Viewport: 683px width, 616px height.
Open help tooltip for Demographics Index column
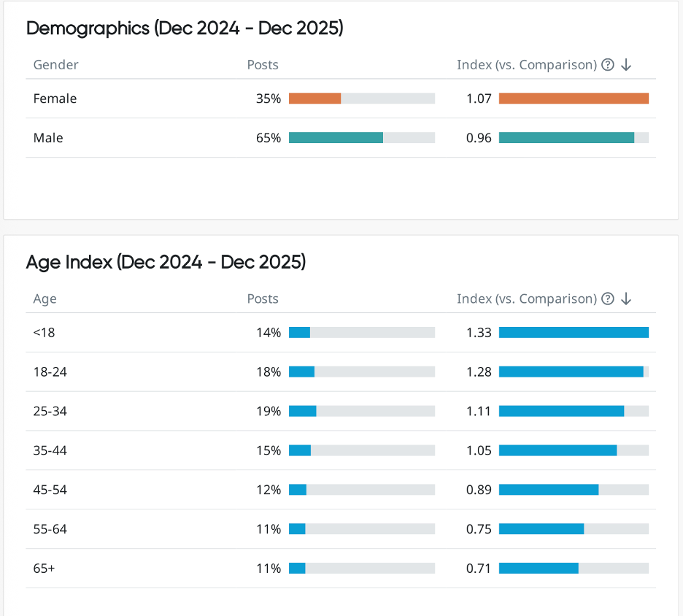point(608,65)
